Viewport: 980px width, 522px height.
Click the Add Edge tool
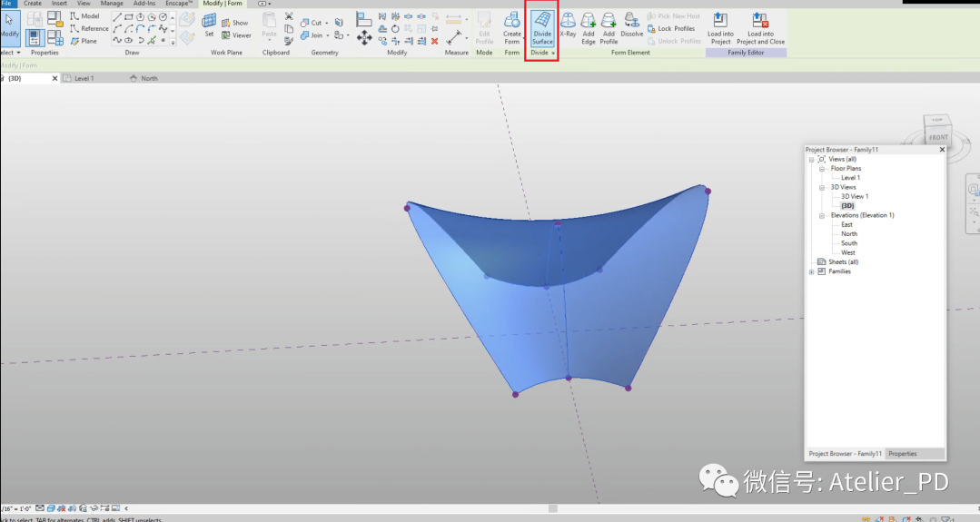[589, 29]
